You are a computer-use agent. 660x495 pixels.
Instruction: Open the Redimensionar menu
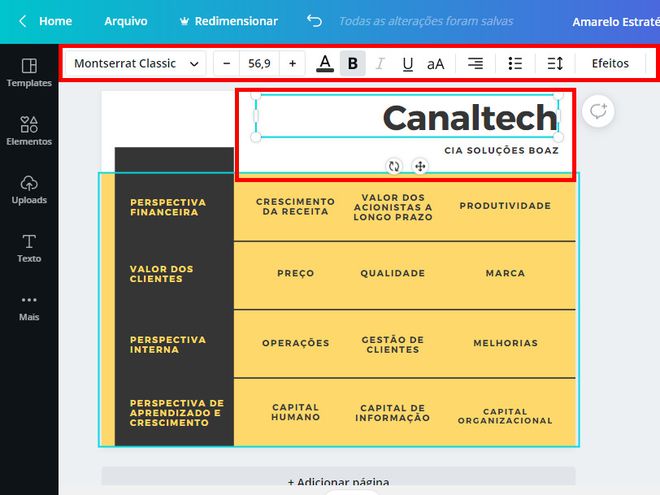click(x=236, y=21)
